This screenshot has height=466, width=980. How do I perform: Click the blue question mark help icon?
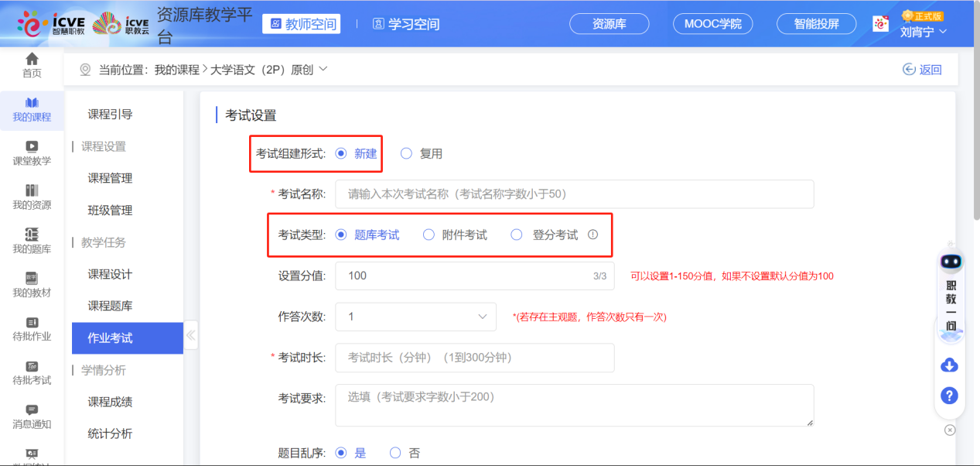950,396
